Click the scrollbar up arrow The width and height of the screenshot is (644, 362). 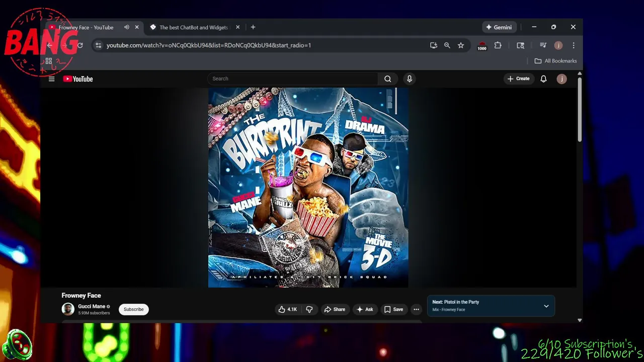[580, 74]
